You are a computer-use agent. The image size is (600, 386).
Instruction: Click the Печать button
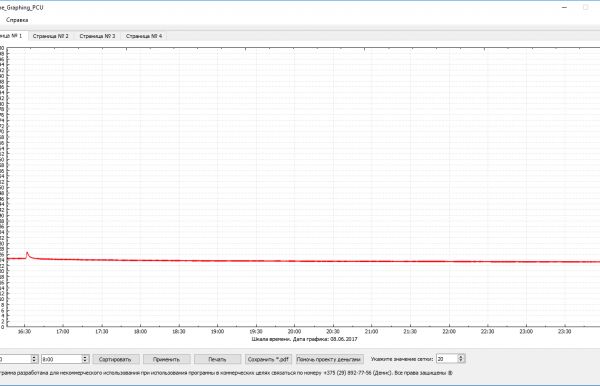(217, 359)
